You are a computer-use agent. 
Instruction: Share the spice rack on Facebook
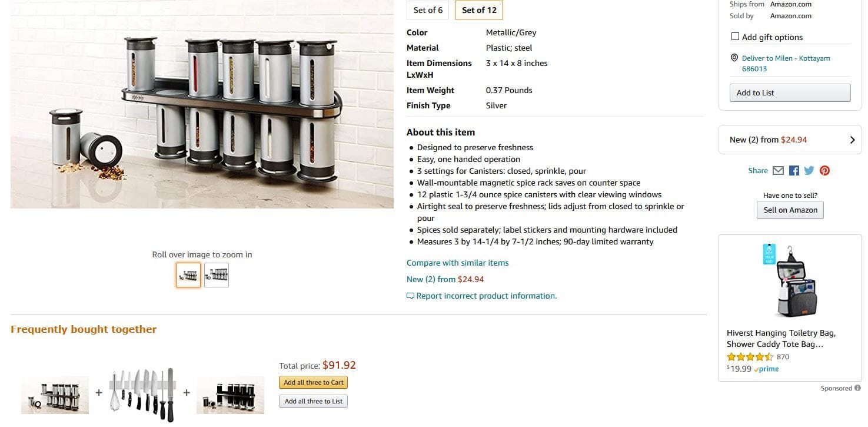tap(793, 170)
